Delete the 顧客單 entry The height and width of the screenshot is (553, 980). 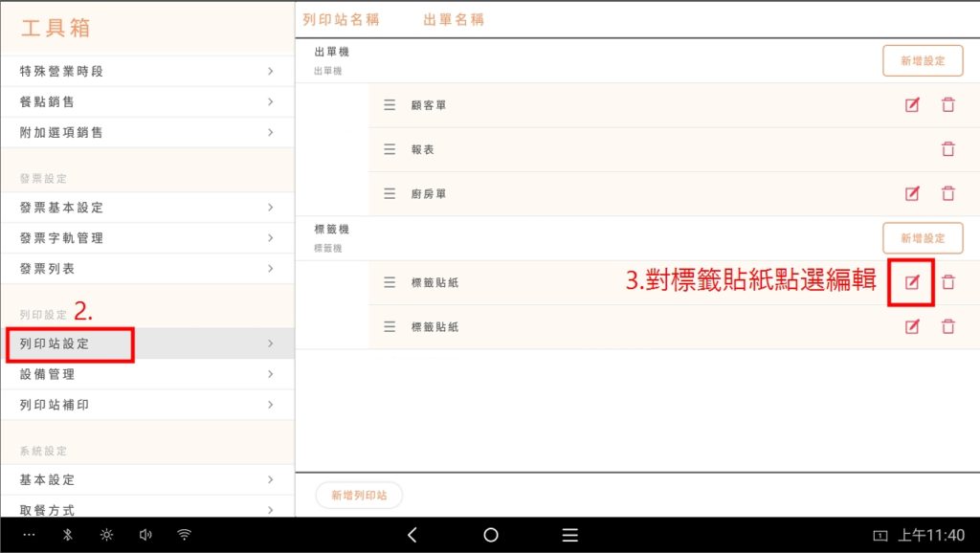[x=947, y=105]
